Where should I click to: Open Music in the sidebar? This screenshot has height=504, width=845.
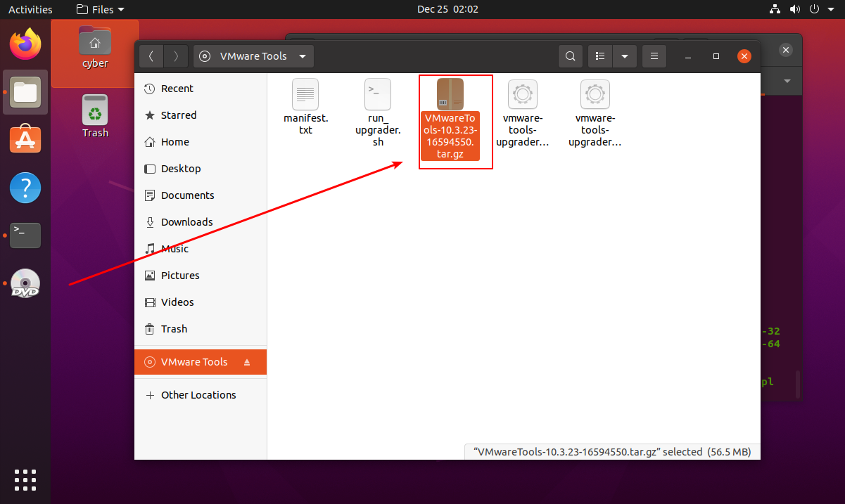coord(201,249)
